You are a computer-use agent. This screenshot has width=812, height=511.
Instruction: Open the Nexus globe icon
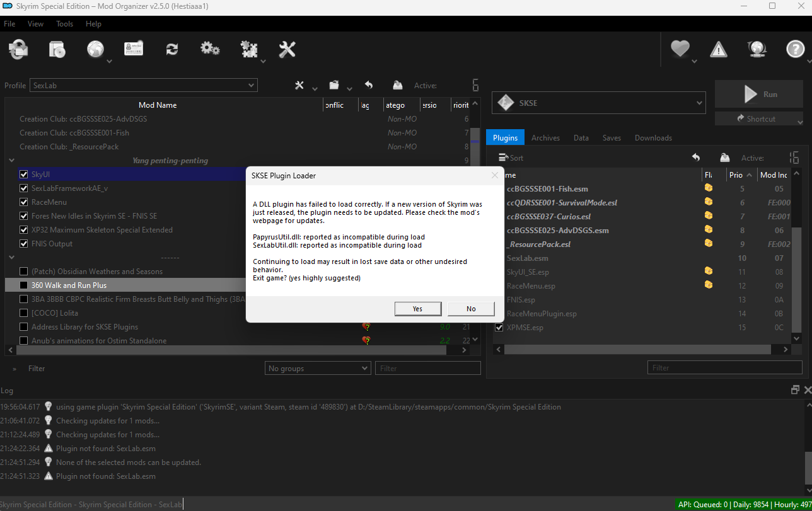(x=95, y=49)
